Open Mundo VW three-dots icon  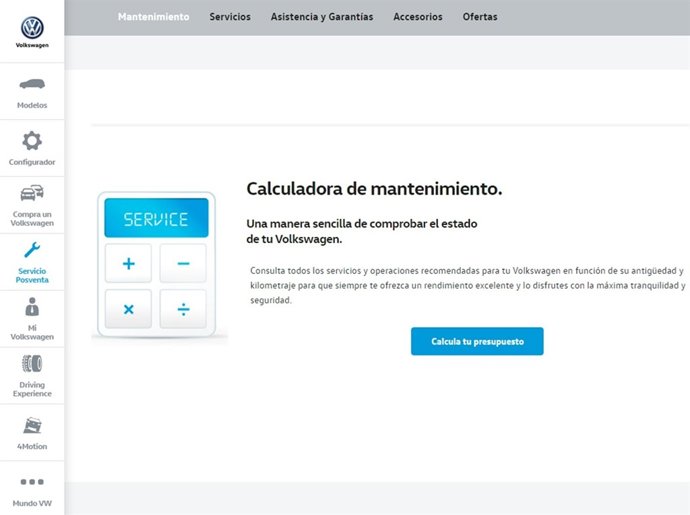(32, 482)
